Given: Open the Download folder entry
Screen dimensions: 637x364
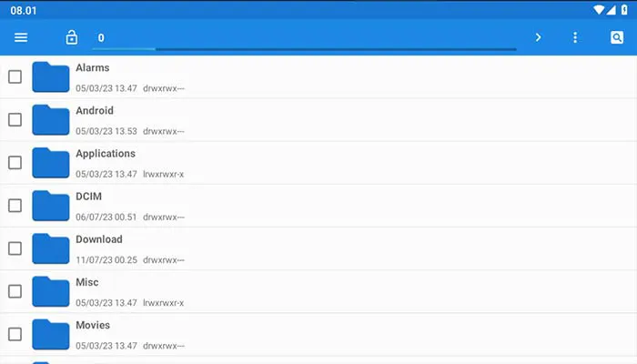Looking at the screenshot, I should [x=98, y=239].
